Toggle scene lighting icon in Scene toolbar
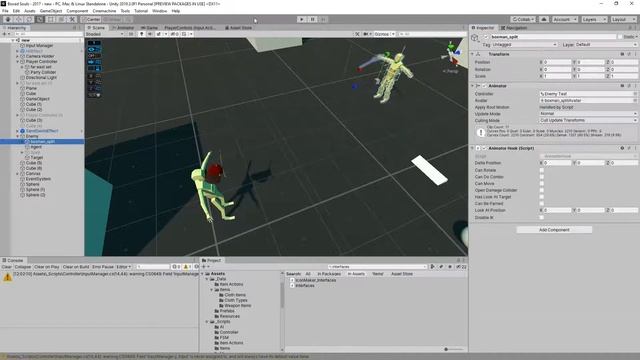This screenshot has height=360, width=640. click(142, 34)
